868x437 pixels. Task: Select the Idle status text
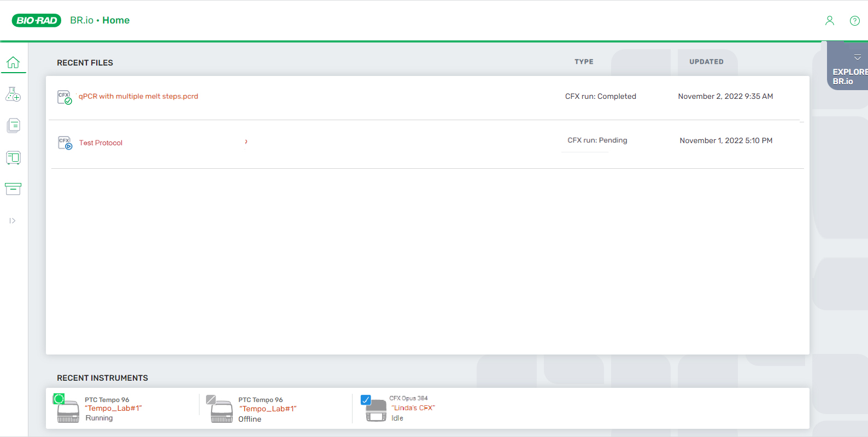397,418
